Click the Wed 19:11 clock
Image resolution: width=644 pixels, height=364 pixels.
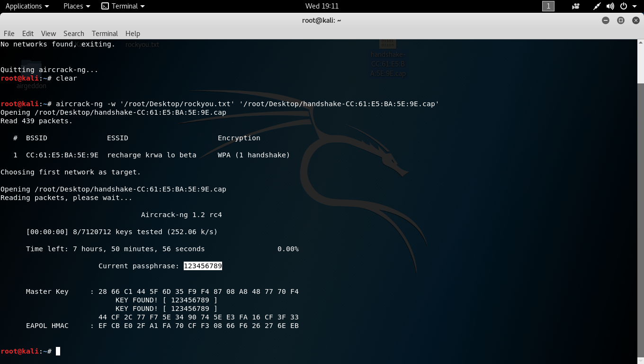click(x=322, y=6)
